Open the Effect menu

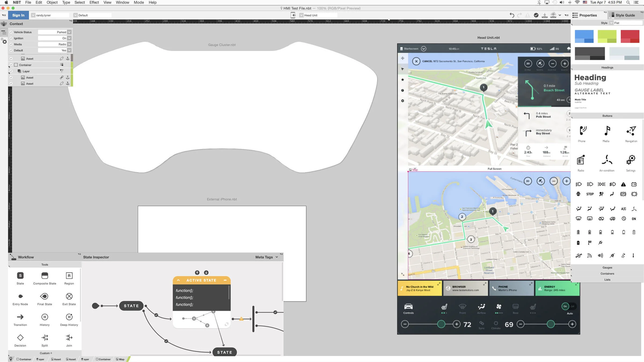[x=94, y=2]
